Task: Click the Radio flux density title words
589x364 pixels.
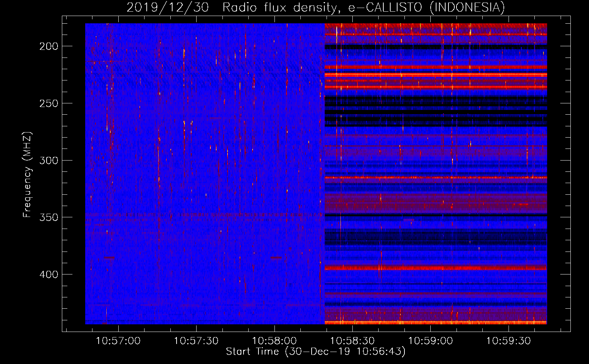Action: [282, 7]
